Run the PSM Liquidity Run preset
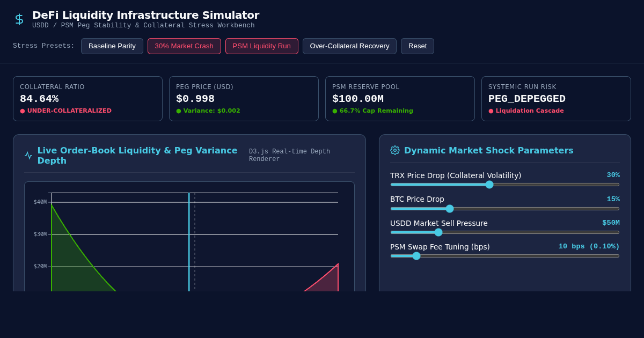This screenshot has height=338, width=644. point(262,46)
